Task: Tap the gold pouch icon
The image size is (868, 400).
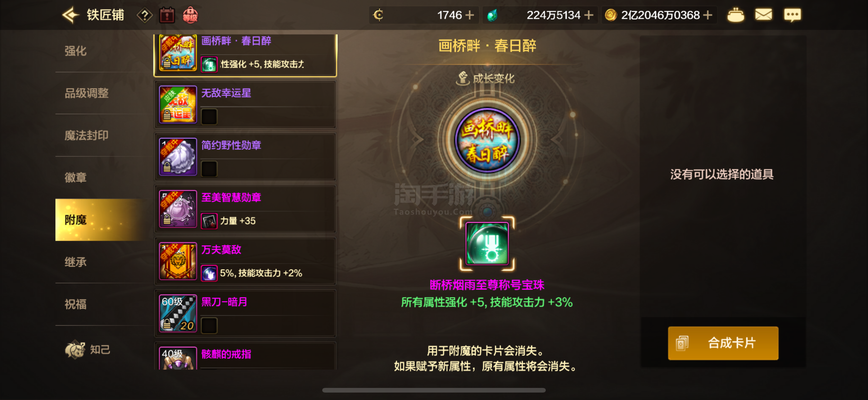Action: point(735,15)
